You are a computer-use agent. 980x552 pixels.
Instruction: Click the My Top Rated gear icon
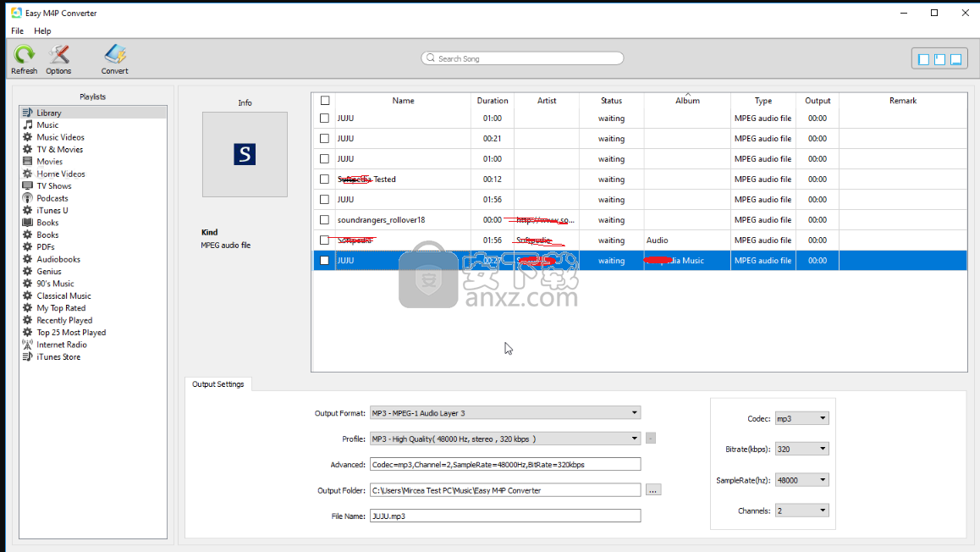pyautogui.click(x=27, y=307)
